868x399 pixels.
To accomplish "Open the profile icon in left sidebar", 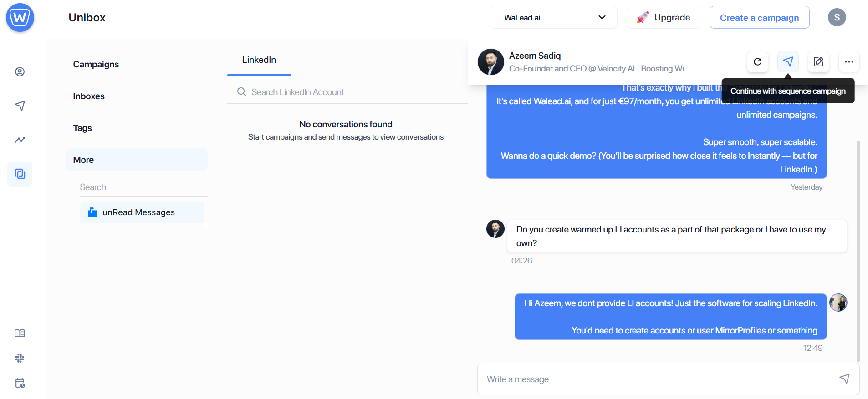I will point(20,71).
